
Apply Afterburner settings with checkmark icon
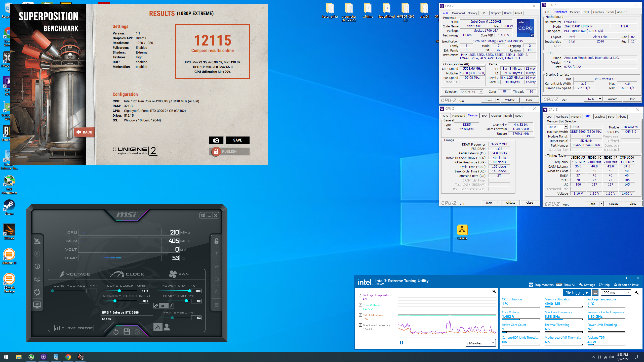(137, 332)
